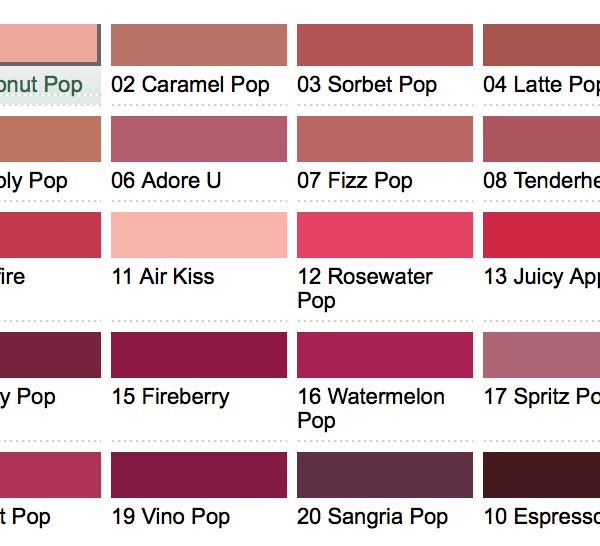The width and height of the screenshot is (600, 546).
Task: Click the 15 Fireberry label
Action: (x=171, y=397)
